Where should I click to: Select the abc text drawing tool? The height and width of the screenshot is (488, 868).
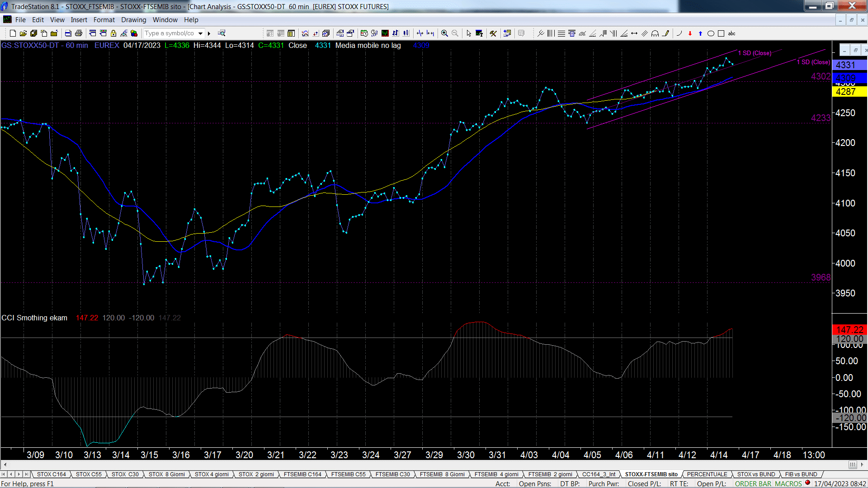click(x=732, y=33)
